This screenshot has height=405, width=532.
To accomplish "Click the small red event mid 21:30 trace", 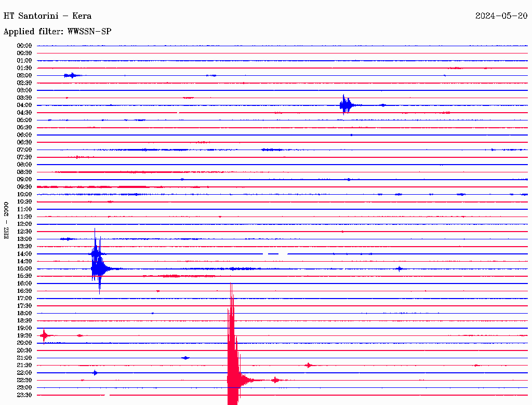I will click(x=309, y=366).
